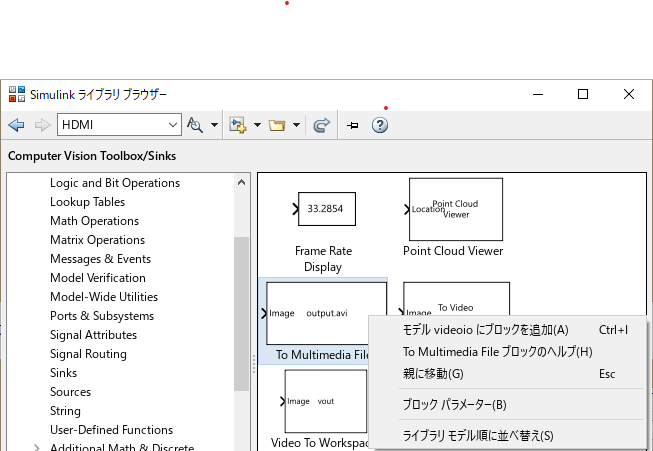Select Logic and Bit Operations library
Screen dimensions: 653x451
point(115,183)
